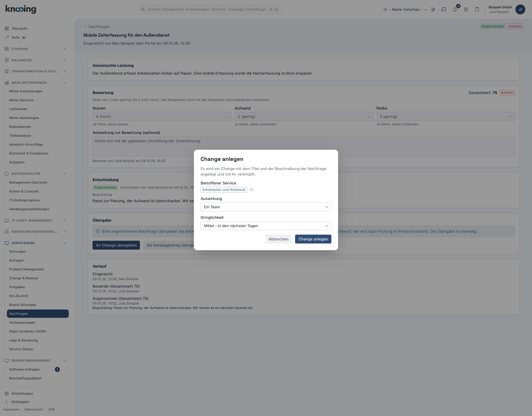This screenshot has height=416, width=532.
Task: Confirm with the Change anlegen button
Action: [313, 239]
